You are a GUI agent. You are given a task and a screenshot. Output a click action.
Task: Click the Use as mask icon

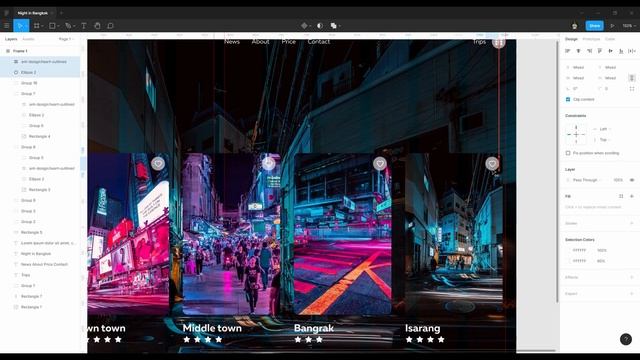point(320,26)
